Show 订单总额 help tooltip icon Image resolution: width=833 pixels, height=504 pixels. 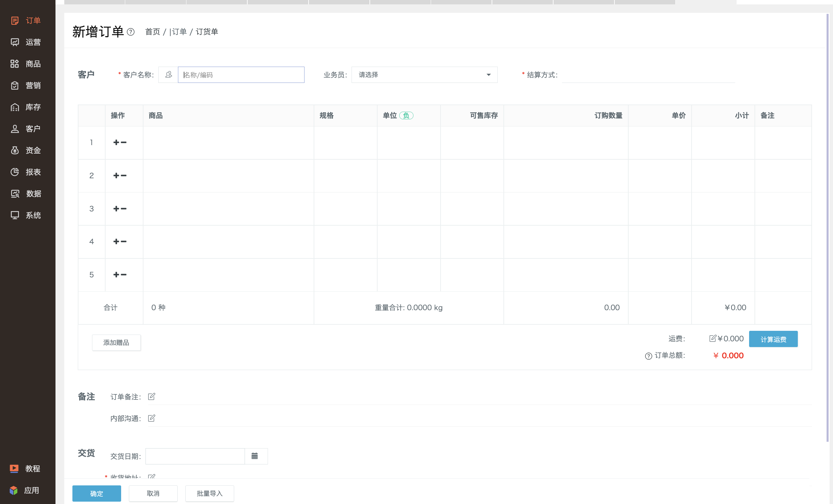649,356
